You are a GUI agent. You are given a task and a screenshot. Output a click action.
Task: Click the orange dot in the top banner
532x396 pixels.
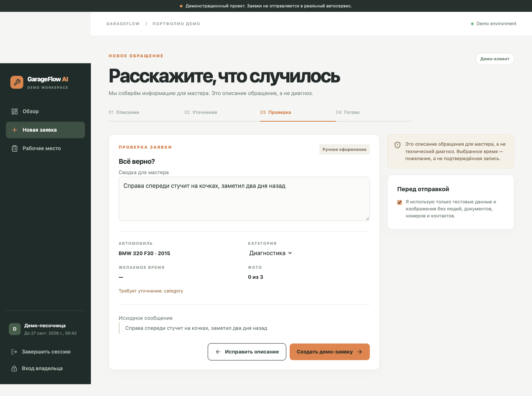click(181, 6)
